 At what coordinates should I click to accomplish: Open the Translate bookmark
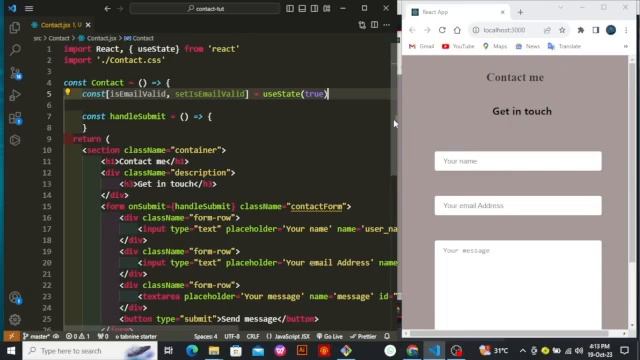pos(564,46)
